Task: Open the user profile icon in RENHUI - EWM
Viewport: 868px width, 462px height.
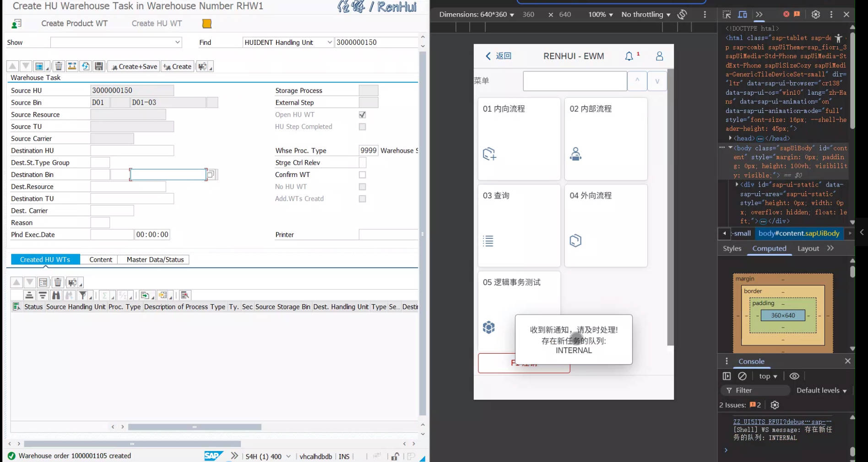Action: pos(659,56)
